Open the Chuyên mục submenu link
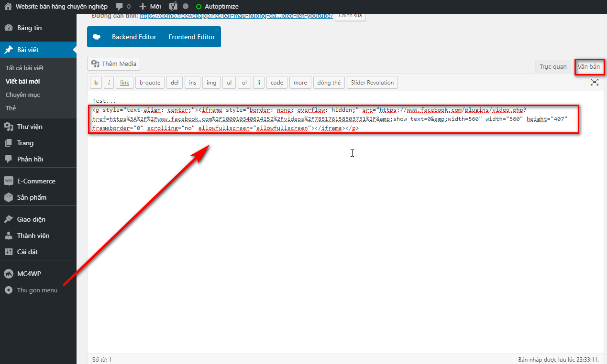Image resolution: width=607 pixels, height=364 pixels. click(23, 95)
